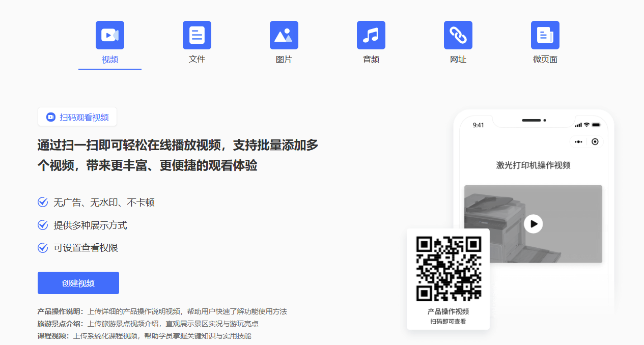
Task: Click the 扫码观看视频 badge
Action: click(x=77, y=117)
